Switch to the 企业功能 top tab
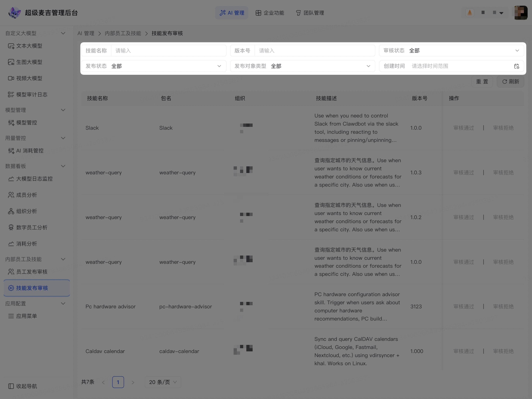This screenshot has height=399, width=532. (270, 13)
